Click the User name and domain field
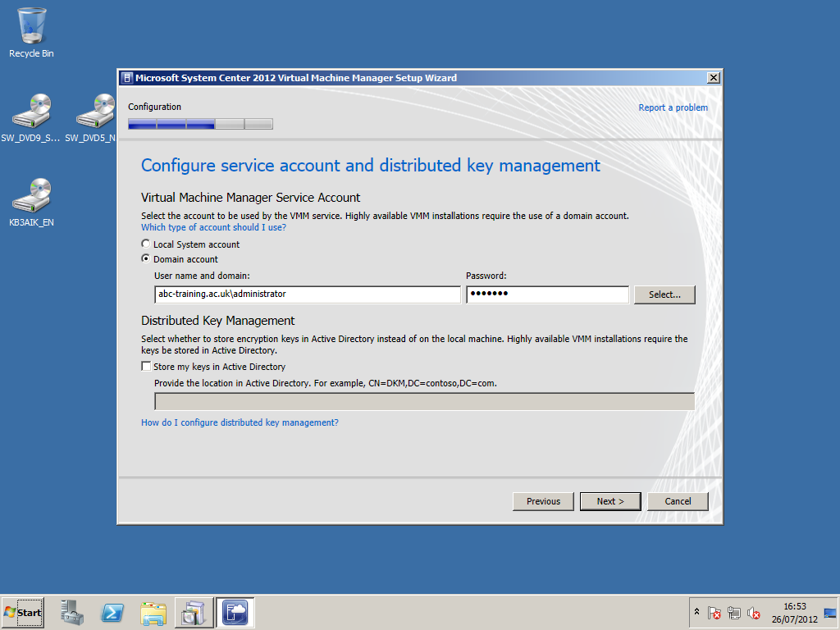The width and height of the screenshot is (840, 630). (x=308, y=294)
